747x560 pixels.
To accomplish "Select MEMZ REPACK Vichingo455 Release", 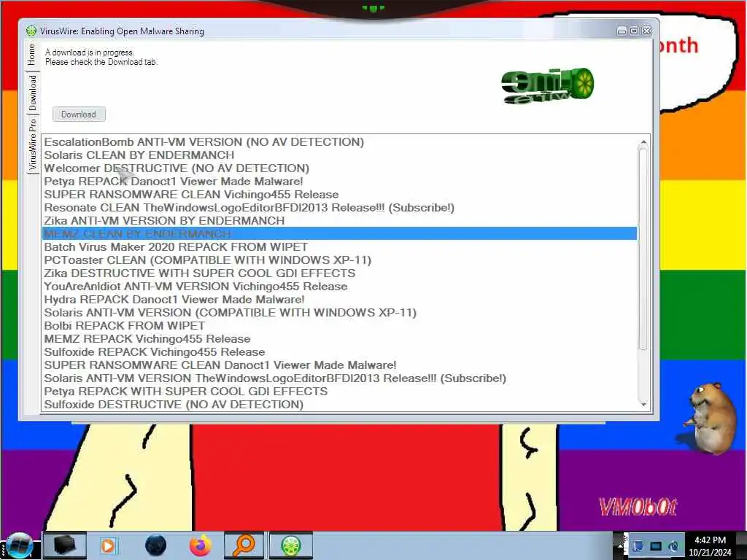I will pos(340,338).
